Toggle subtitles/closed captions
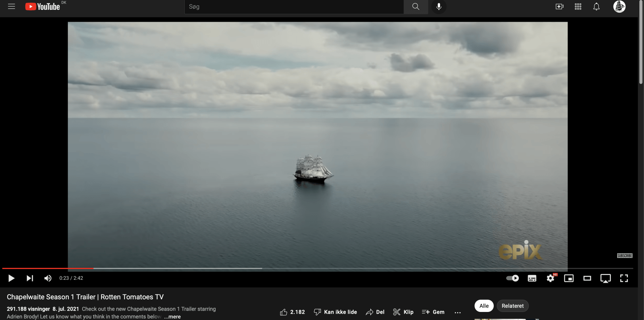Viewport: 644px width, 320px height. coord(532,278)
